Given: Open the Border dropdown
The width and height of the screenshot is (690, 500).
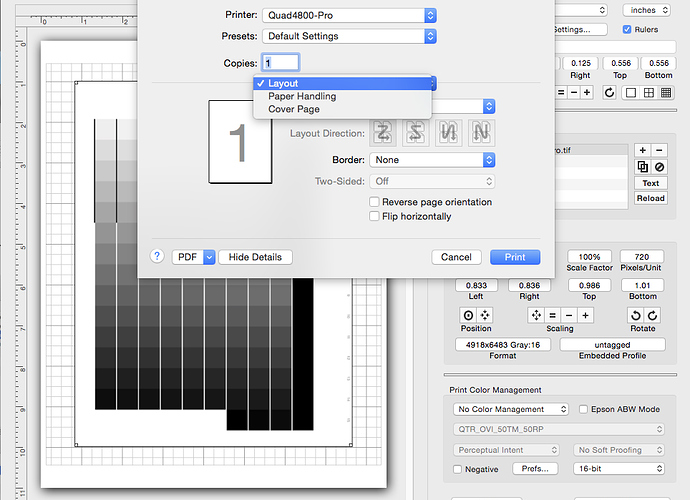Looking at the screenshot, I should coord(432,159).
